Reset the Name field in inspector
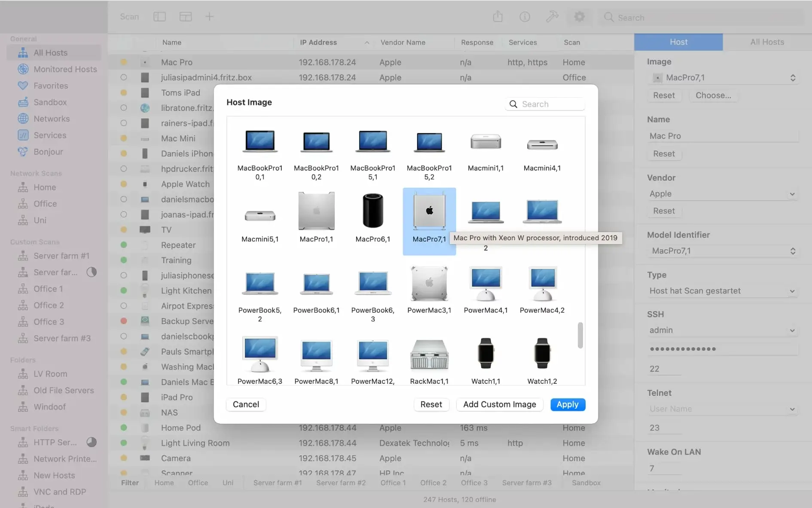The width and height of the screenshot is (812, 508). (x=664, y=154)
